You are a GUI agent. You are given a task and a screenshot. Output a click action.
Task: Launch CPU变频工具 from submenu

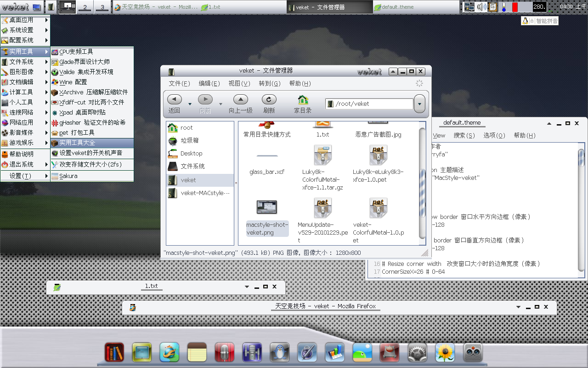point(92,52)
